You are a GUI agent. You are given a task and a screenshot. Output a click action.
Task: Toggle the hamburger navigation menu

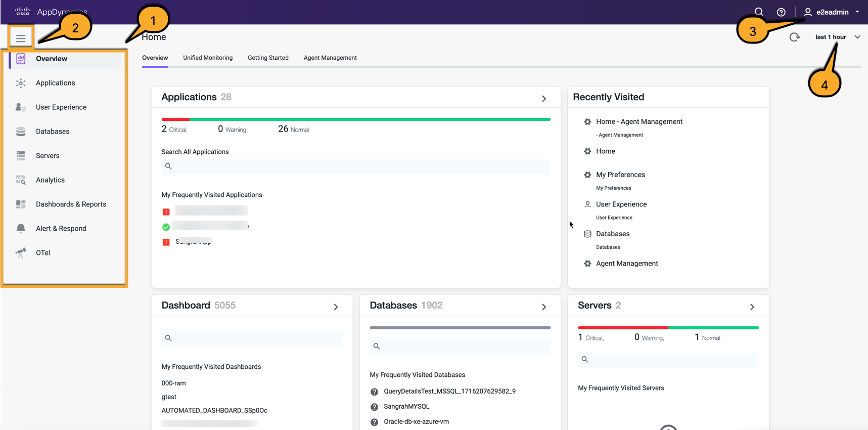tap(21, 38)
